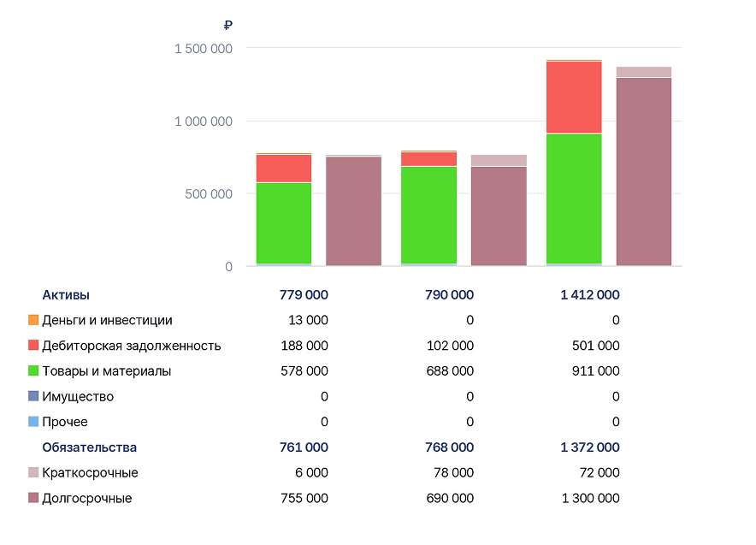Click the short-term value 78 000
756x545 pixels.
[x=454, y=472]
